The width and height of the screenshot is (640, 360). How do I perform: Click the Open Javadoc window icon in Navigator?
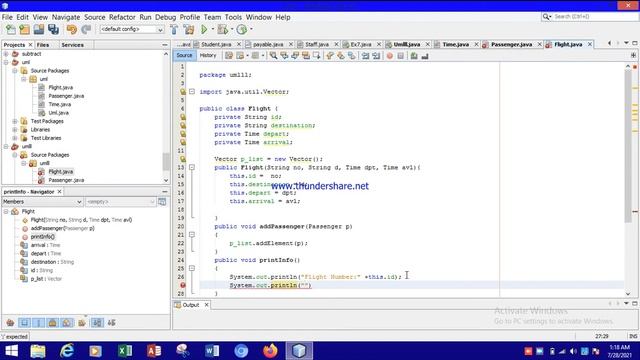point(162,202)
